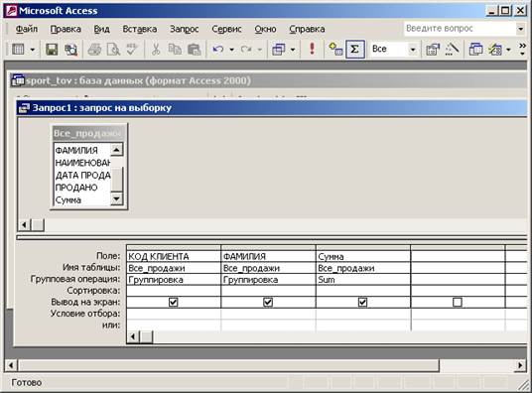Click design grid left scroll arrow
The image size is (532, 393).
[133, 336]
